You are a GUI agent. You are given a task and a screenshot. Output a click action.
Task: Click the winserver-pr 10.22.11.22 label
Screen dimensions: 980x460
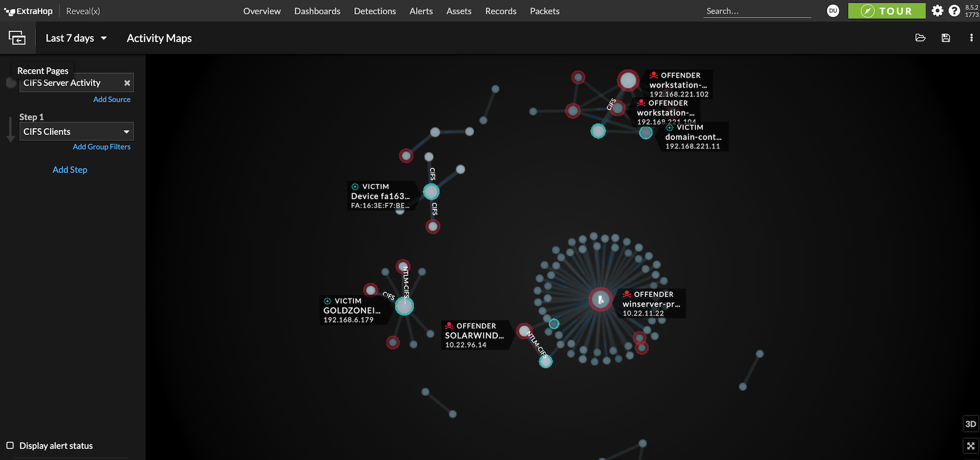pos(652,304)
